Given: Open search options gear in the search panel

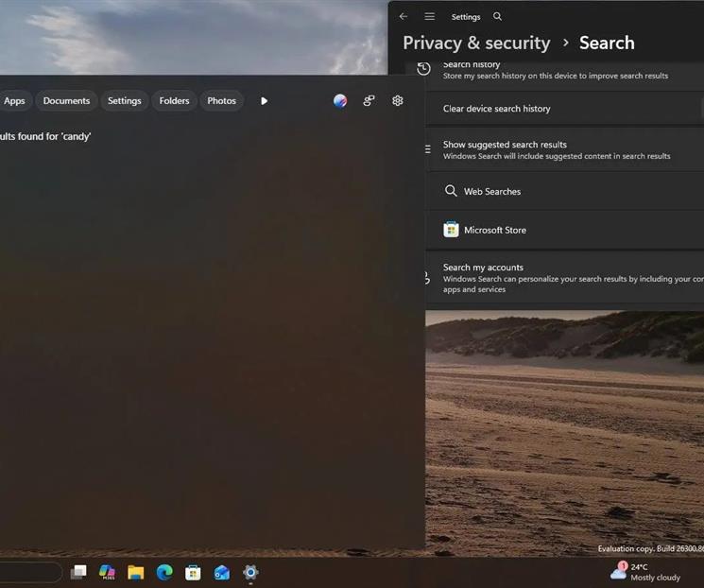Looking at the screenshot, I should [x=397, y=100].
